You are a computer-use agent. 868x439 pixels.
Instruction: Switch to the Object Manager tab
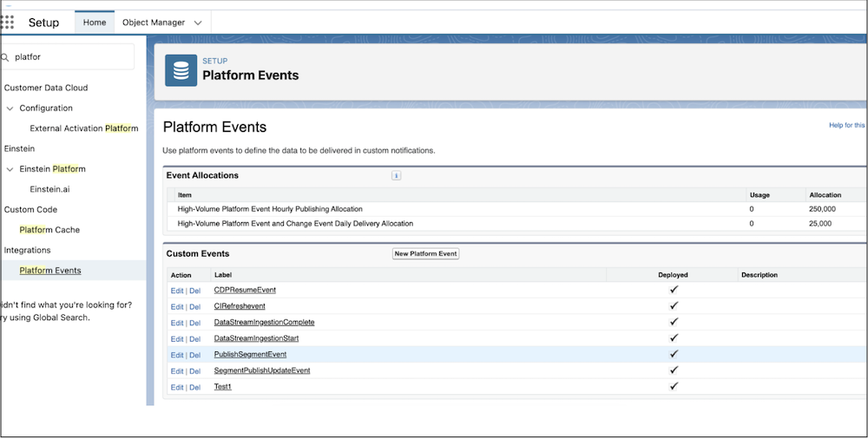(154, 23)
